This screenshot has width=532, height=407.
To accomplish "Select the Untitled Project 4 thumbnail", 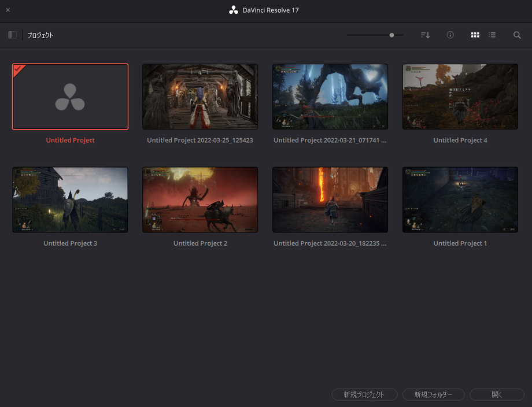I will [460, 97].
